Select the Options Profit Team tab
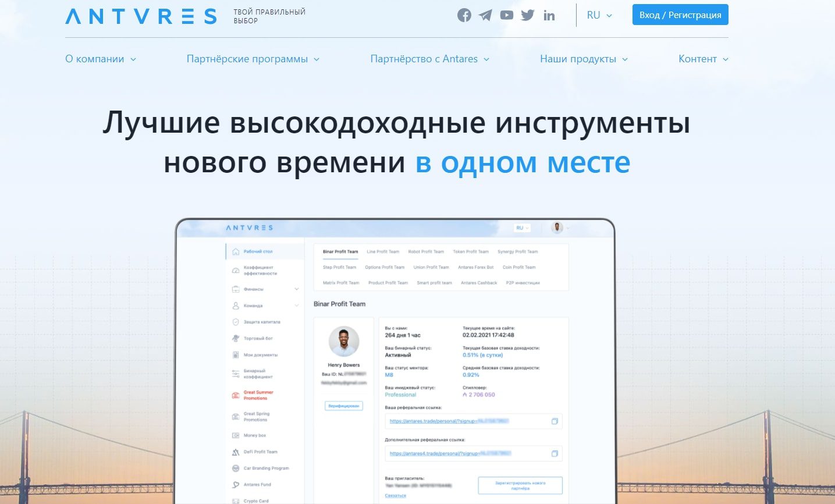This screenshot has width=835, height=504. tap(385, 268)
